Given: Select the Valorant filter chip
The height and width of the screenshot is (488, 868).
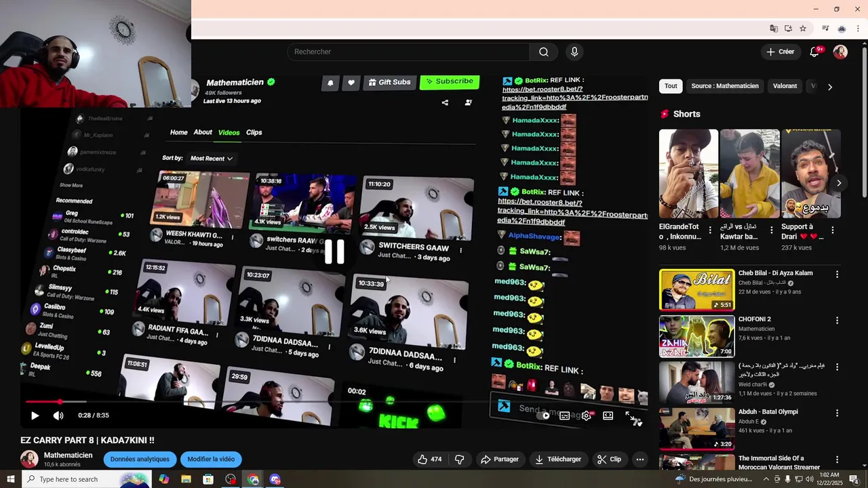Looking at the screenshot, I should [x=785, y=86].
